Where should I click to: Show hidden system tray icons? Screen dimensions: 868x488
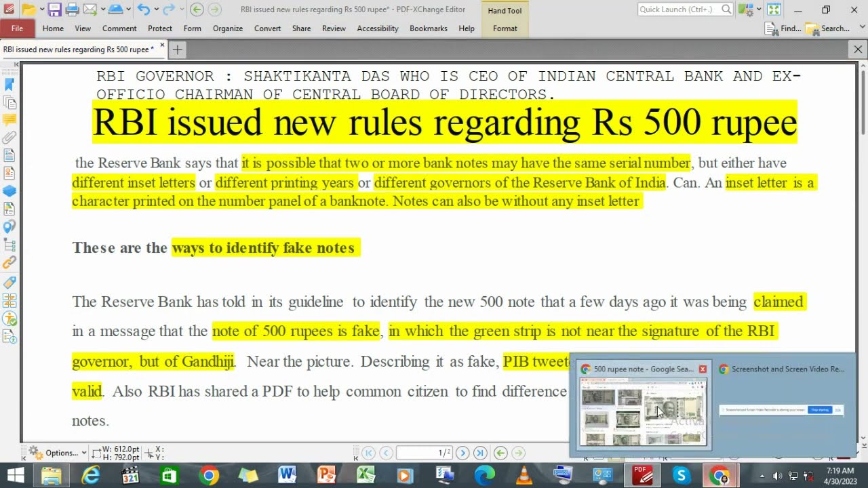tap(762, 476)
